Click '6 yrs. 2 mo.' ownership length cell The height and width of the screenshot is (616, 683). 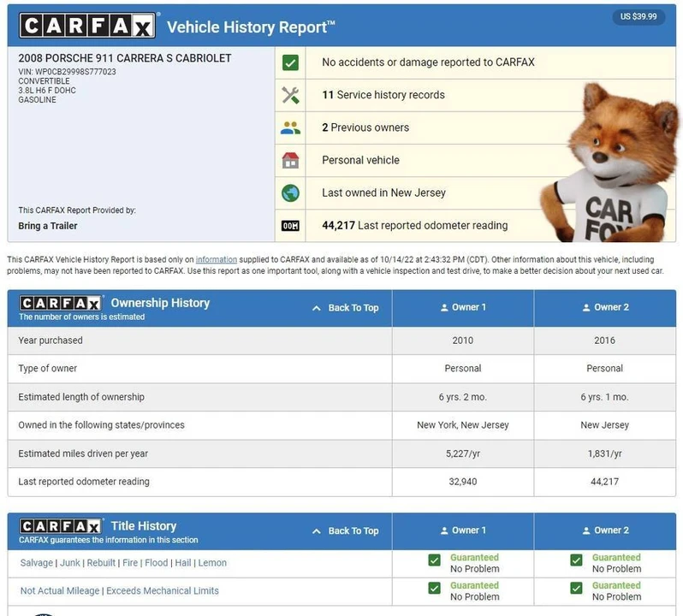(462, 397)
